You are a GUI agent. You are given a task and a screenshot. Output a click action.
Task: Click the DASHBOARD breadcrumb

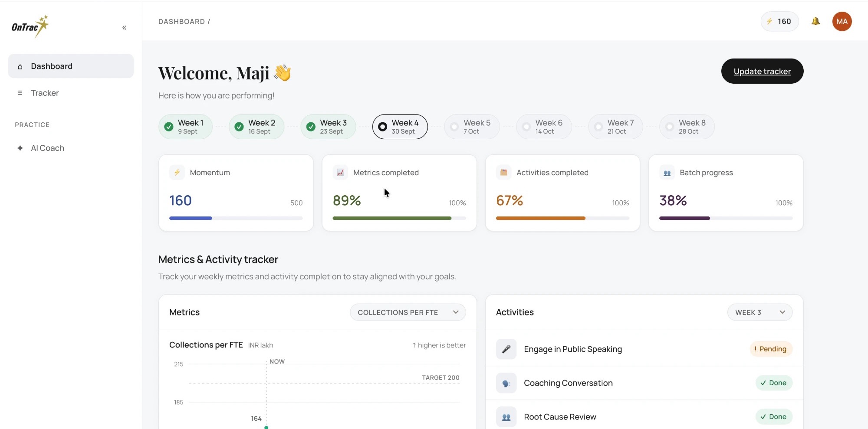(x=181, y=22)
